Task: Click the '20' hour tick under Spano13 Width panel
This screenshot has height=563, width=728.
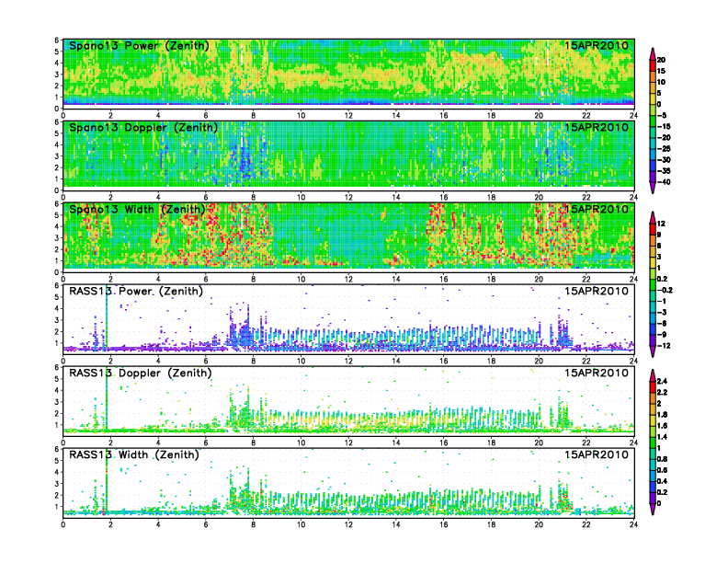Action: click(539, 279)
